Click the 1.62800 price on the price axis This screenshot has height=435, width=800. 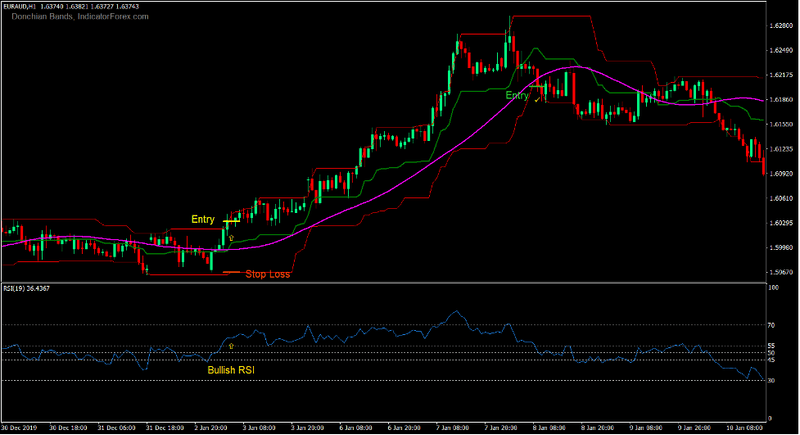[782, 26]
